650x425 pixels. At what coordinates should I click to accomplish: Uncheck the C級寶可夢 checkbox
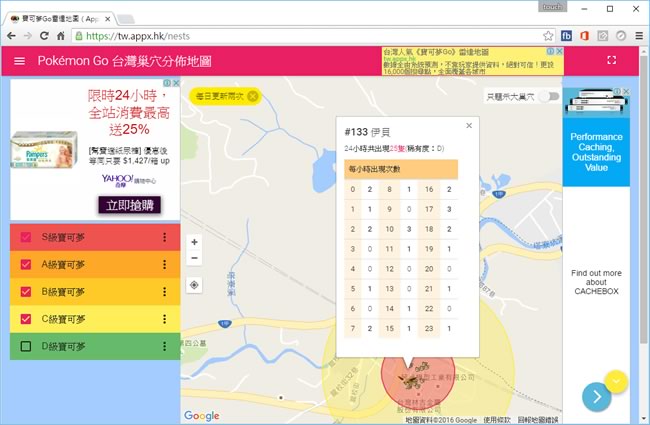coord(26,319)
